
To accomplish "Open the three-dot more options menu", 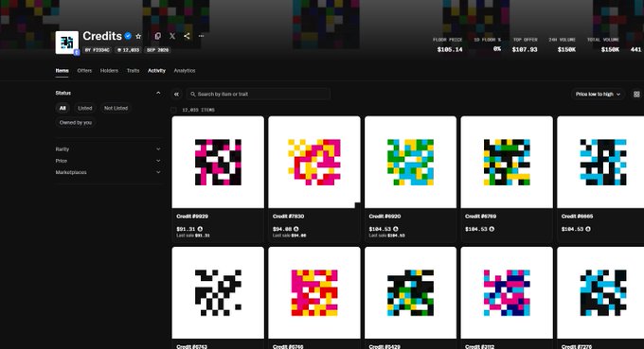I will (201, 36).
